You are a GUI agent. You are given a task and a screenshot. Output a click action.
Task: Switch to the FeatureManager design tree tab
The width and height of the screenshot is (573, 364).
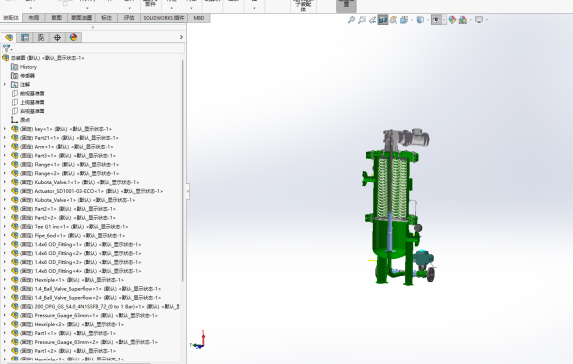[x=9, y=37]
